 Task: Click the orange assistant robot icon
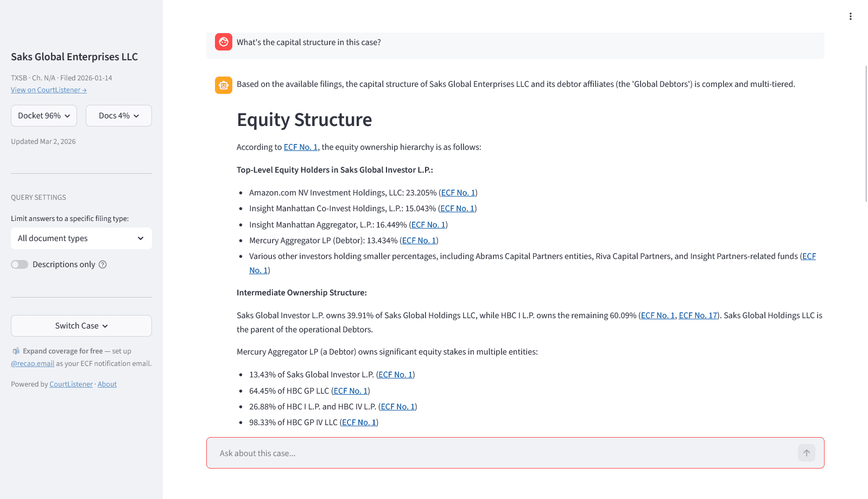224,85
